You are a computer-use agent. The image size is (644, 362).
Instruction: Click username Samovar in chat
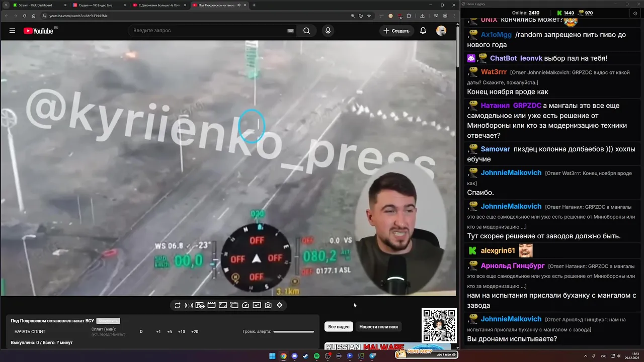click(496, 149)
